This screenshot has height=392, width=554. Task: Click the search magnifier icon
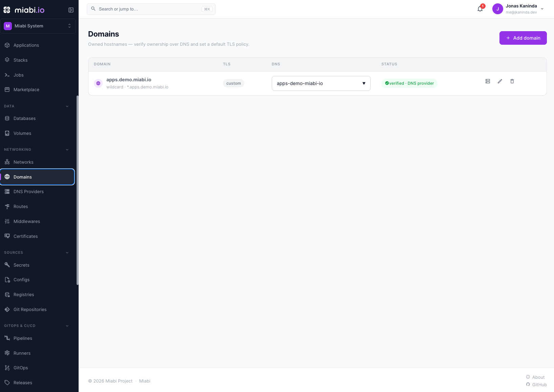tap(93, 9)
